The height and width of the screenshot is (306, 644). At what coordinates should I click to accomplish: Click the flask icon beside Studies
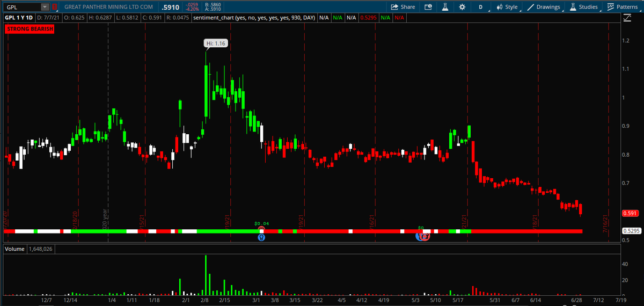[x=573, y=7]
